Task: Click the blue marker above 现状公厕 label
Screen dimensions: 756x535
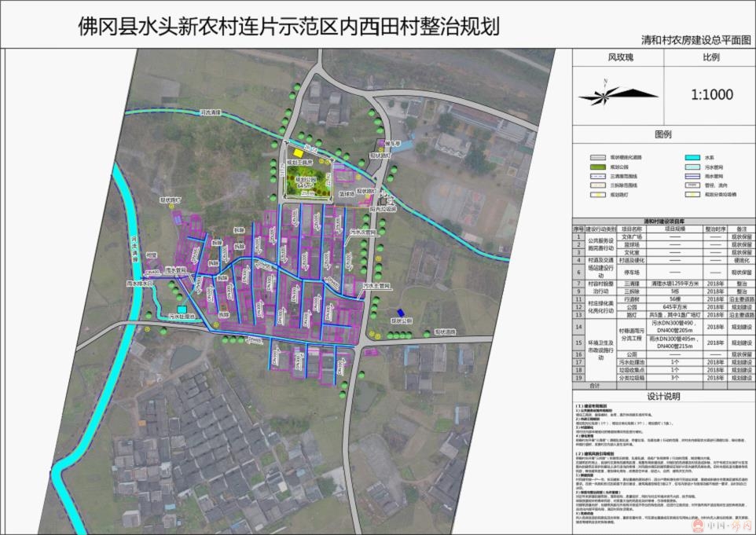Action: coord(401,313)
